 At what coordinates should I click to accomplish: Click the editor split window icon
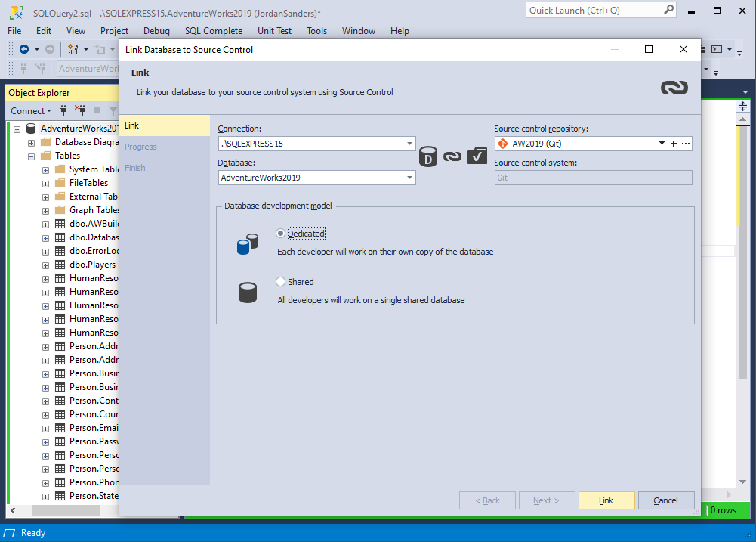click(x=742, y=106)
